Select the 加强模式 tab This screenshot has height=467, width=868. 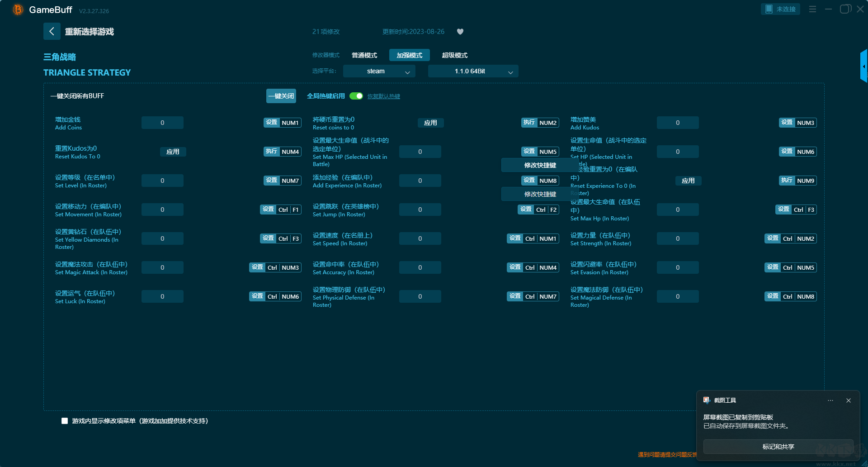coord(410,55)
